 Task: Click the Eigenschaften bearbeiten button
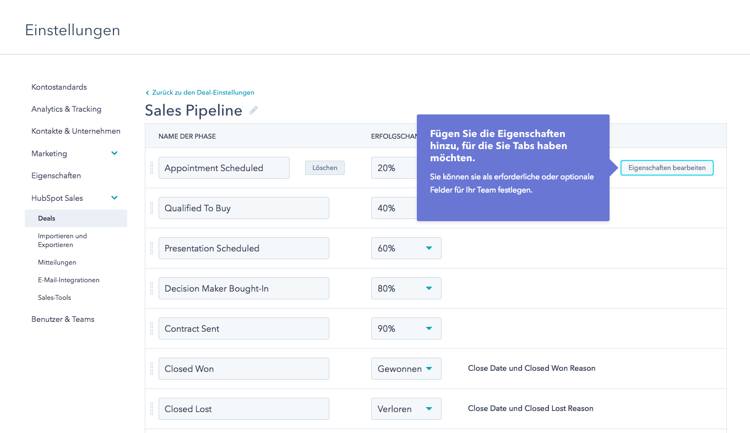click(667, 168)
